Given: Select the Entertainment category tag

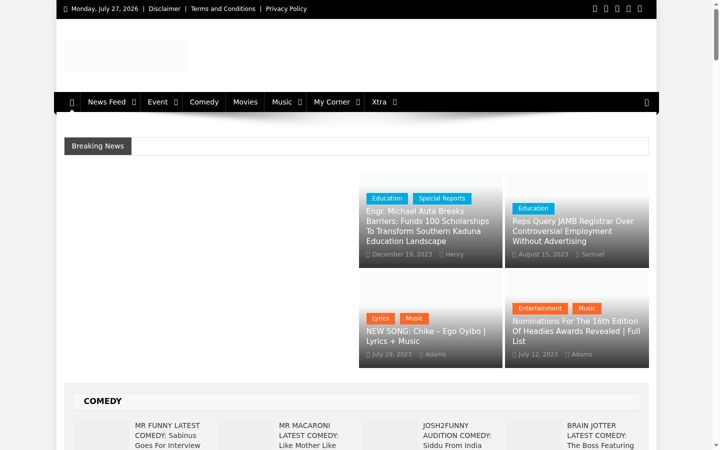Looking at the screenshot, I should click(x=540, y=309).
